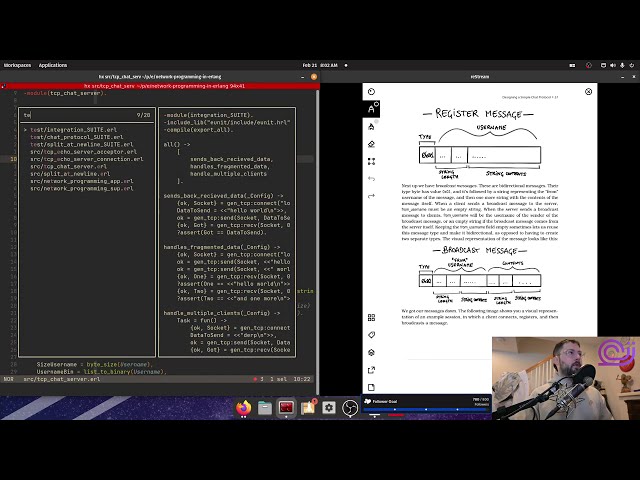
Task: Click the export/share icon in reStream sidebar
Action: [371, 370]
